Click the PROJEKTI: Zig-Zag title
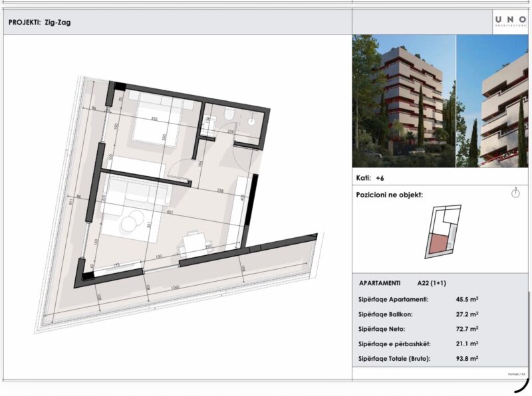Viewport: 532px width, 396px height. point(39,23)
